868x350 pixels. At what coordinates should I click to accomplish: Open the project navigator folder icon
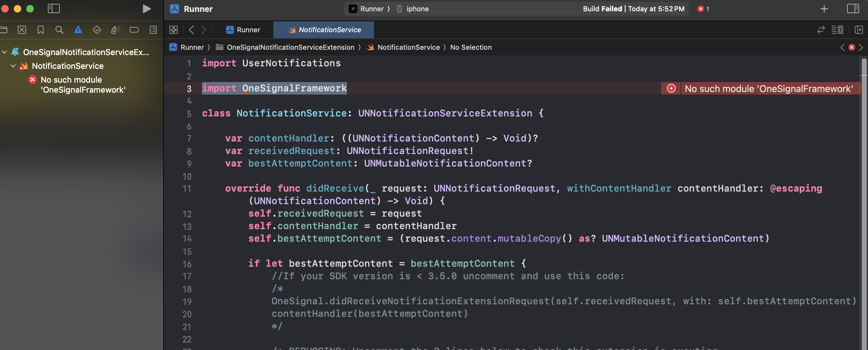coord(3,30)
